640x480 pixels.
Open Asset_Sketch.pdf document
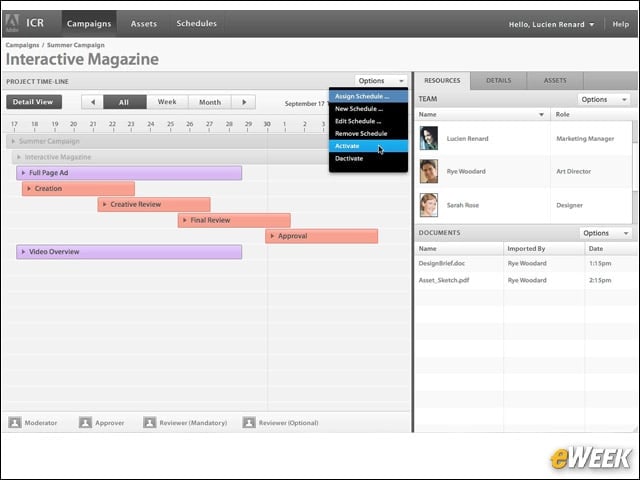(x=444, y=280)
